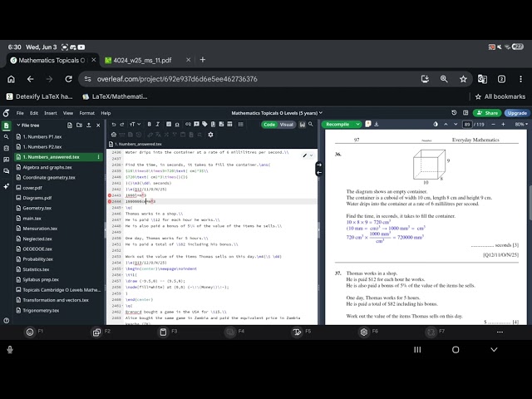The height and width of the screenshot is (399, 532).
Task: Click the Overleaf logo home icon
Action: pos(6,113)
